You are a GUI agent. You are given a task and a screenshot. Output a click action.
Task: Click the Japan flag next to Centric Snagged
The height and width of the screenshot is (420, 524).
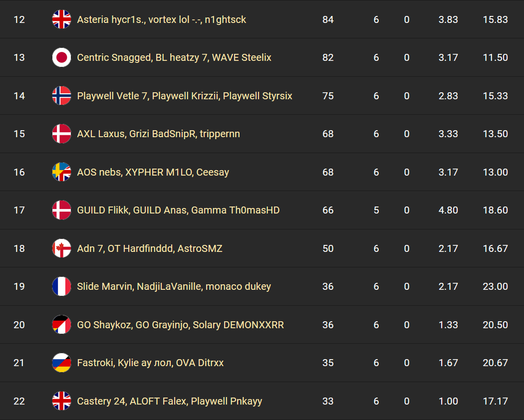(x=61, y=57)
